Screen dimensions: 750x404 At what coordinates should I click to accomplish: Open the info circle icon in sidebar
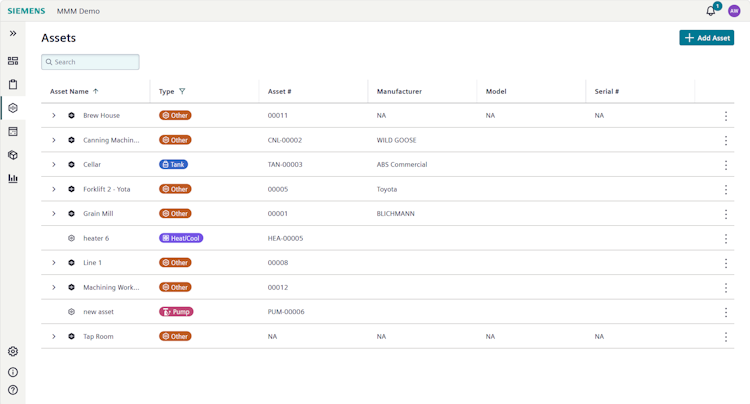[x=13, y=372]
